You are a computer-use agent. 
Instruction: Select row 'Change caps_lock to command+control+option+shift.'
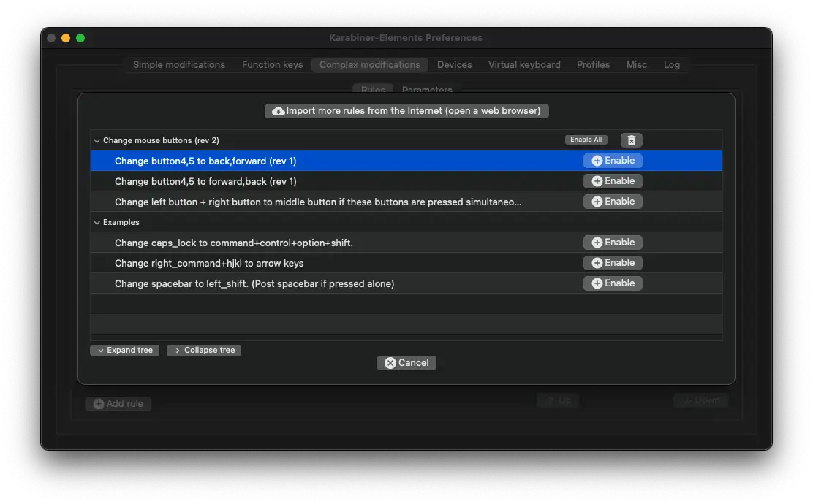click(406, 243)
